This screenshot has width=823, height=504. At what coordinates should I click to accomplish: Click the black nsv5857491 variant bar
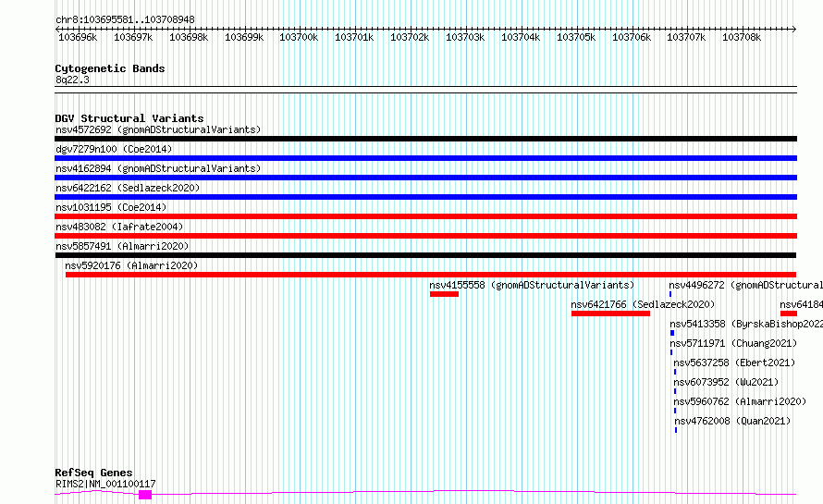click(425, 255)
